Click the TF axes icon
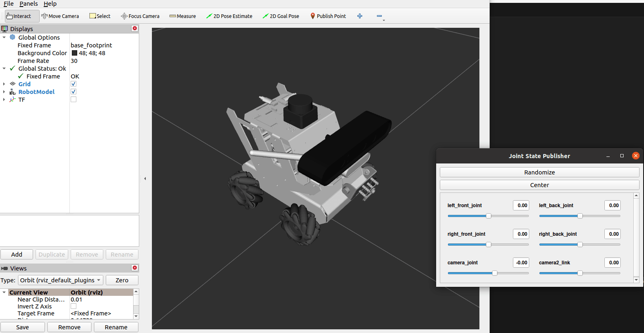The width and height of the screenshot is (644, 333). 13,100
